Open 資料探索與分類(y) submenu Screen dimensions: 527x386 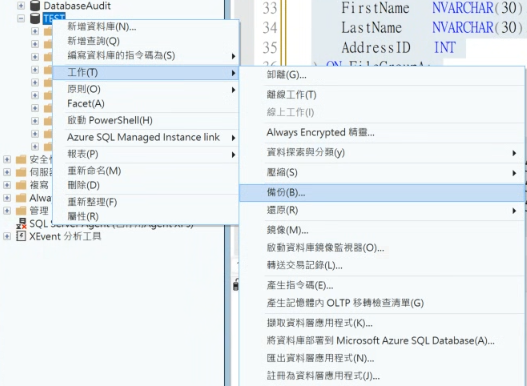click(382, 153)
